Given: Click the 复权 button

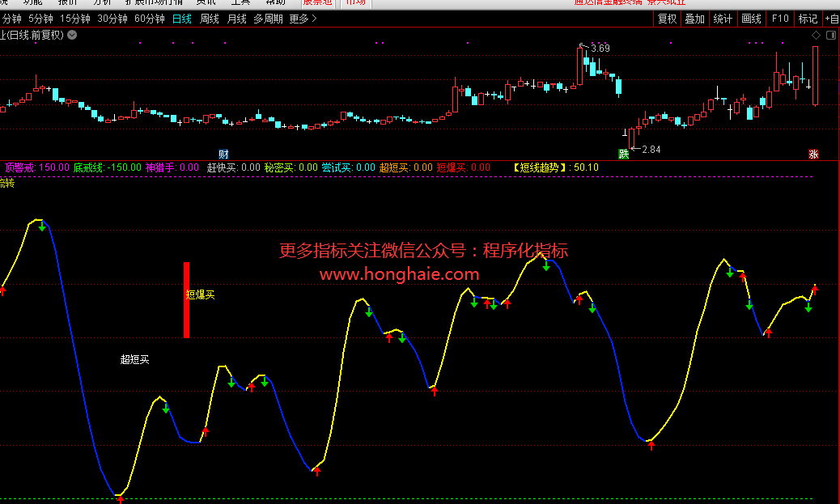Looking at the screenshot, I should click(x=667, y=19).
